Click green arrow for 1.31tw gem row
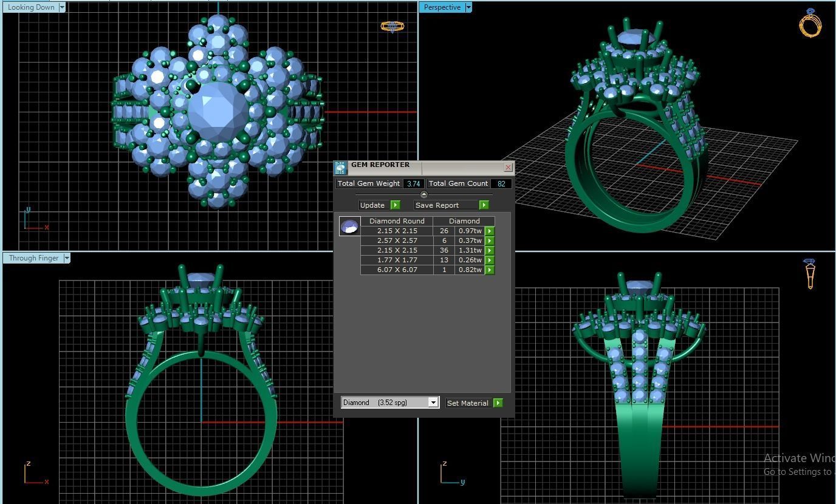 [490, 251]
